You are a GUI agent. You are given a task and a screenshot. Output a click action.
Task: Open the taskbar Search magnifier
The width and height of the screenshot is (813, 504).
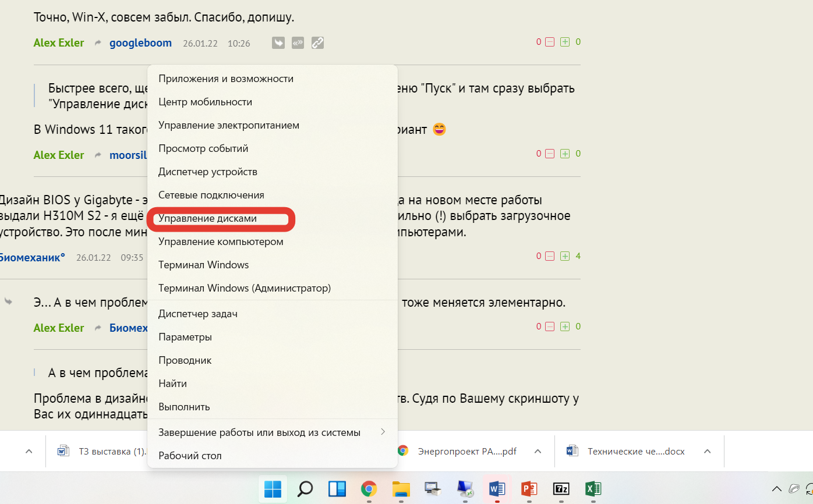tap(305, 488)
